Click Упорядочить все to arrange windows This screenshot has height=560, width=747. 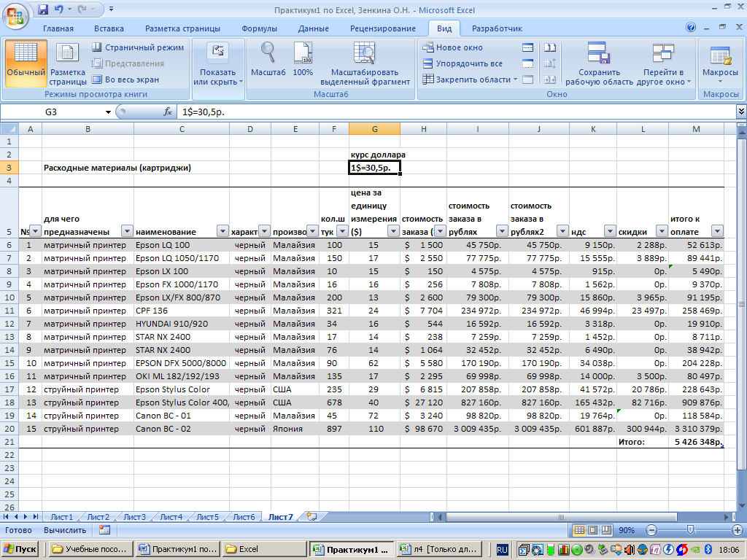pos(462,63)
